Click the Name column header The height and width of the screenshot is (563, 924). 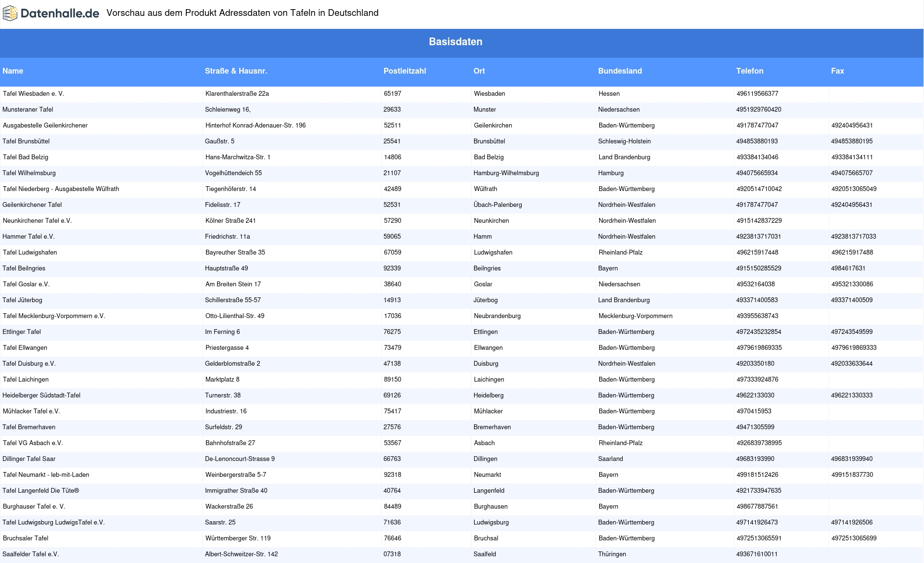[x=13, y=71]
